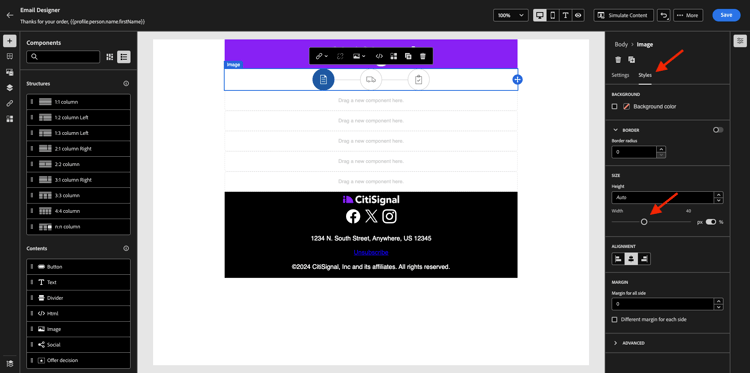
Task: Toggle the width px/% unit switch
Action: tap(711, 222)
